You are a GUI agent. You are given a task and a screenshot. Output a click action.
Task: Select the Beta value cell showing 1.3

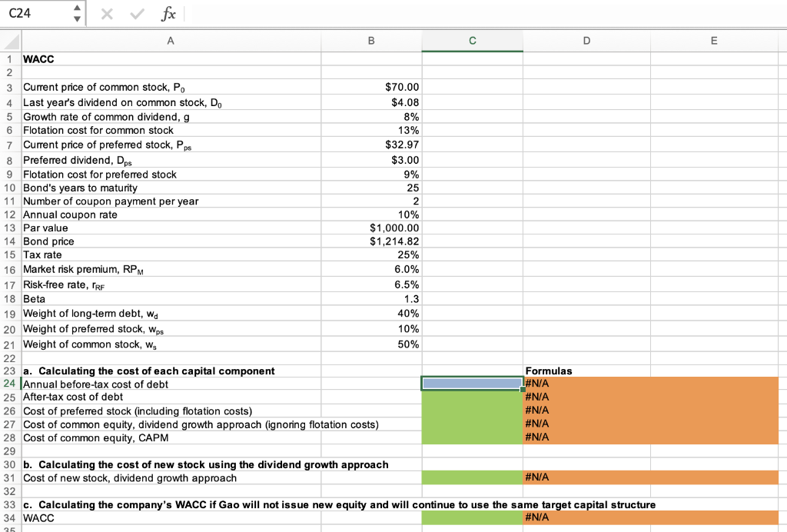[371, 298]
